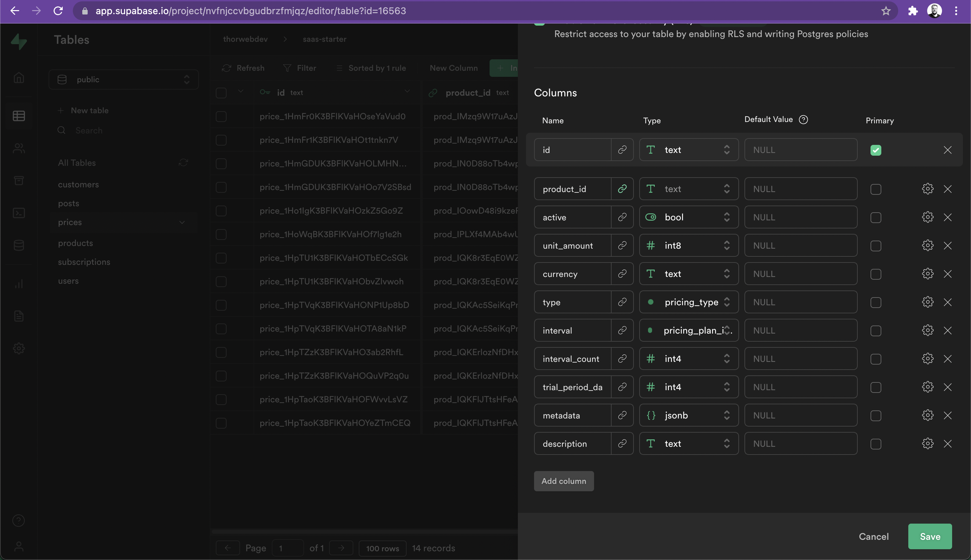Click the foreign key link icon for product_id
This screenshot has height=560, width=971.
pos(622,189)
